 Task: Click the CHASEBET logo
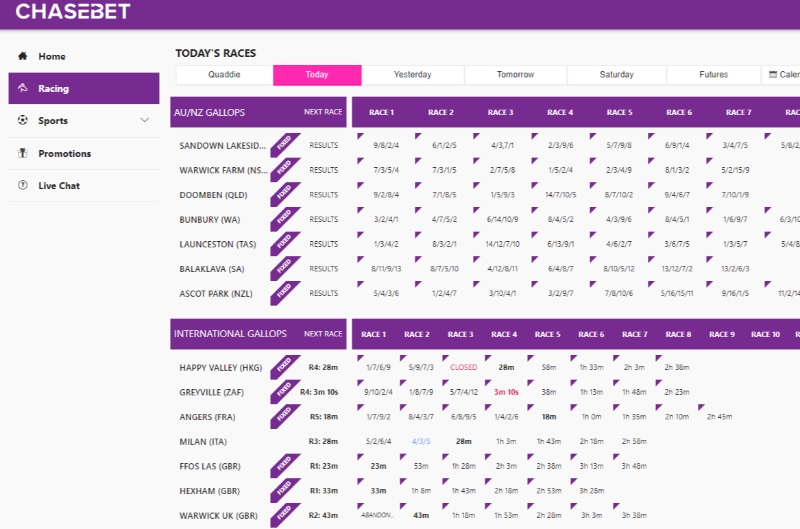pos(73,11)
